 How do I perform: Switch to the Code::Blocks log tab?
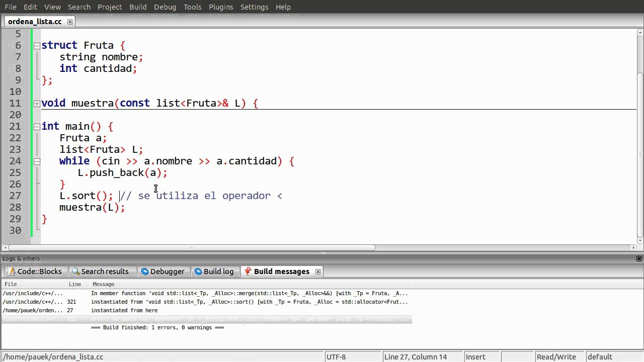tap(35, 271)
